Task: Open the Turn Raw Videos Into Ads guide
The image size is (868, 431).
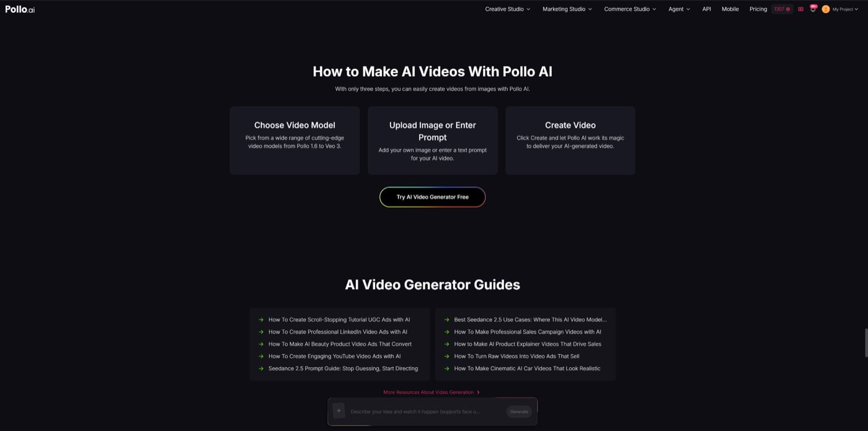Action: (x=516, y=357)
